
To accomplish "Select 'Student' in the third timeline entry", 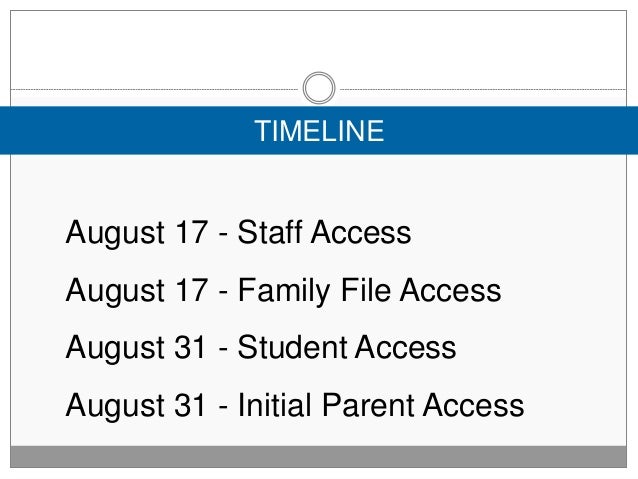I will pyautogui.click(x=292, y=347).
